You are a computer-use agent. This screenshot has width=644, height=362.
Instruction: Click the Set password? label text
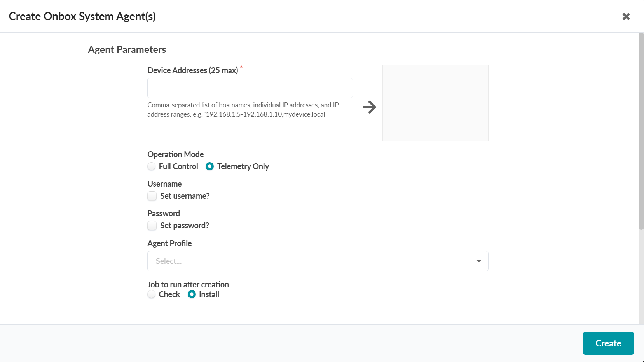185,226
